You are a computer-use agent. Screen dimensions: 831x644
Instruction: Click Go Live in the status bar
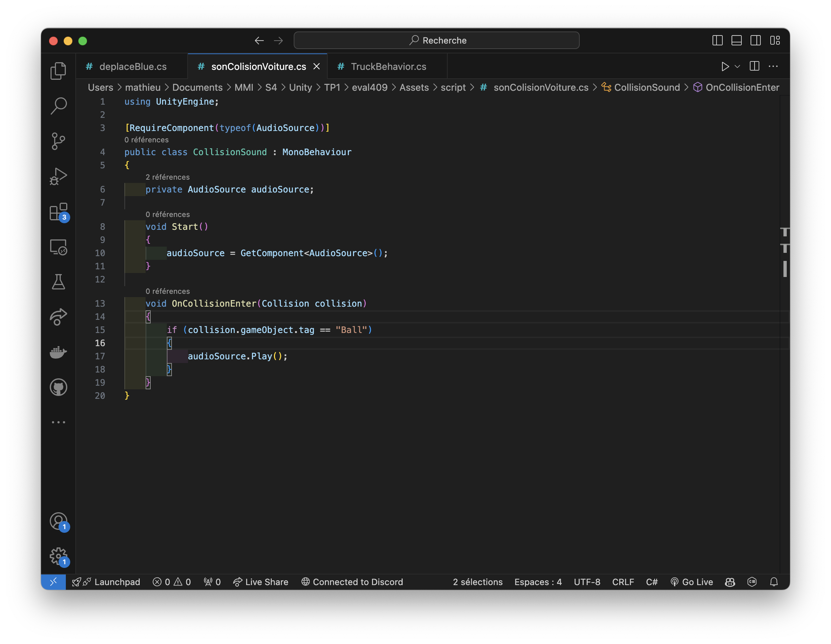[691, 582]
